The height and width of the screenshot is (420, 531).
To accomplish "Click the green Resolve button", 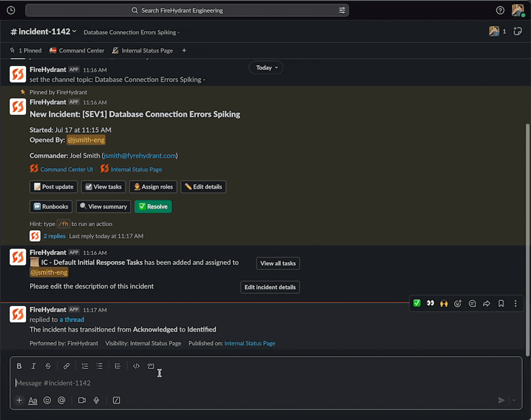I will pos(153,207).
